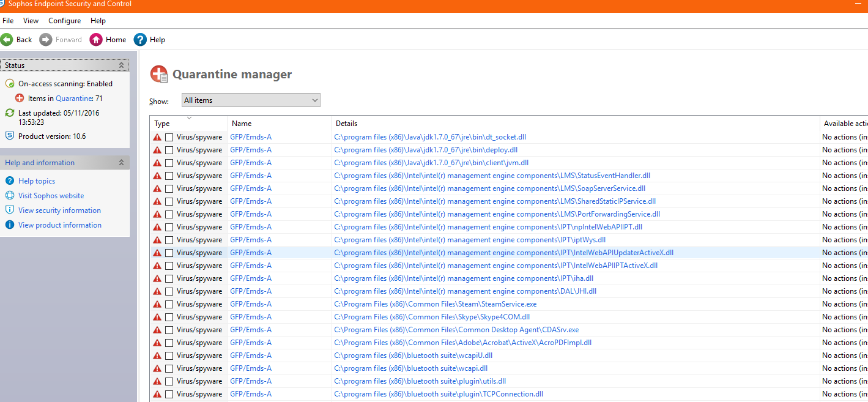Click warning icon on TCPConnection.dll row
868x402 pixels.
click(157, 394)
